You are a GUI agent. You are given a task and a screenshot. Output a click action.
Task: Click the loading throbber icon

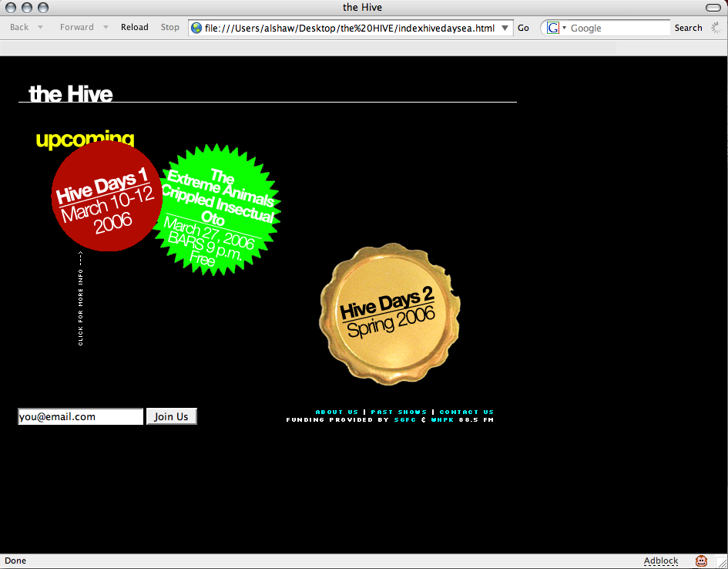(717, 28)
